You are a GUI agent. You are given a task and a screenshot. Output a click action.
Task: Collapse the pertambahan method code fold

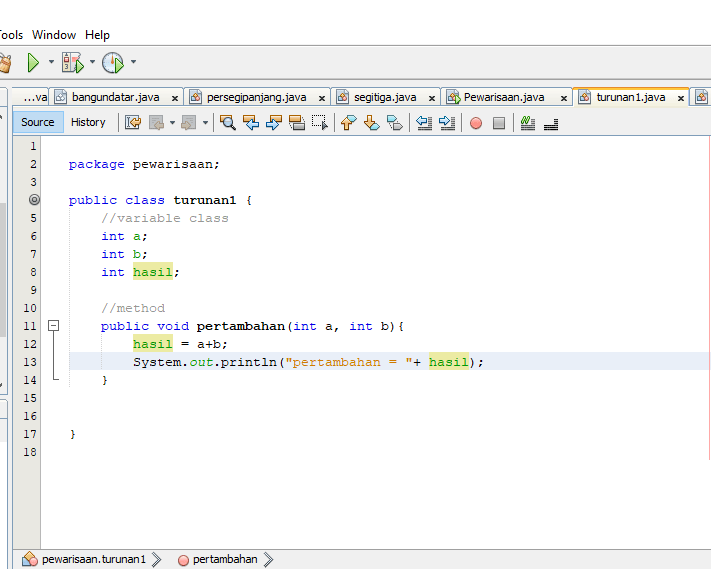click(54, 326)
